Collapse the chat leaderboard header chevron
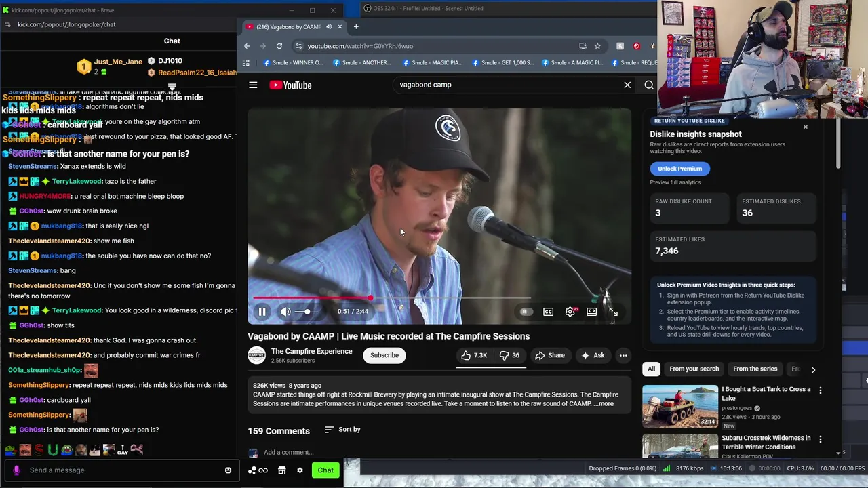 (172, 87)
